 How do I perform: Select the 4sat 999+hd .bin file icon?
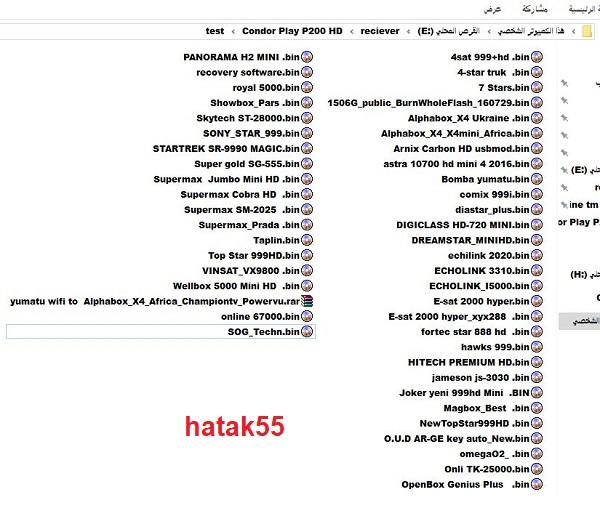537,57
